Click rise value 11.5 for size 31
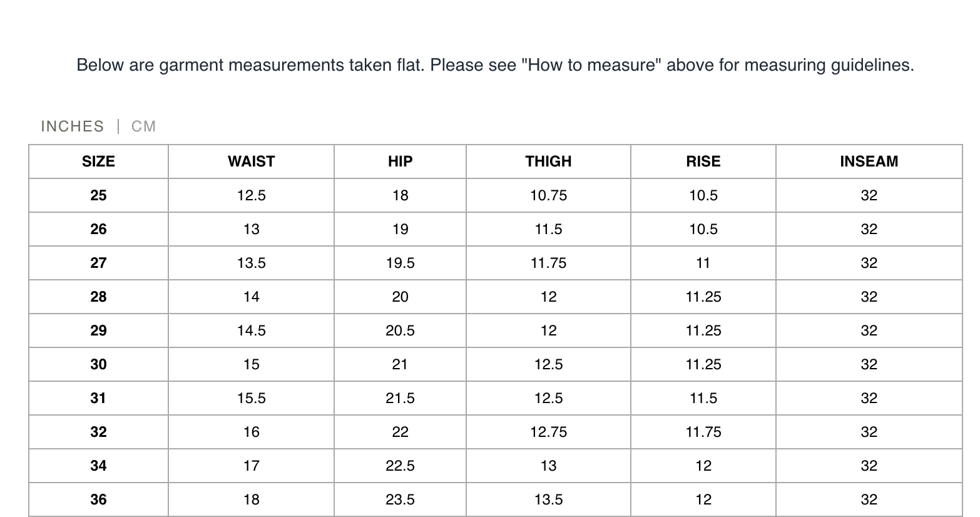The width and height of the screenshot is (980, 517). coord(703,398)
